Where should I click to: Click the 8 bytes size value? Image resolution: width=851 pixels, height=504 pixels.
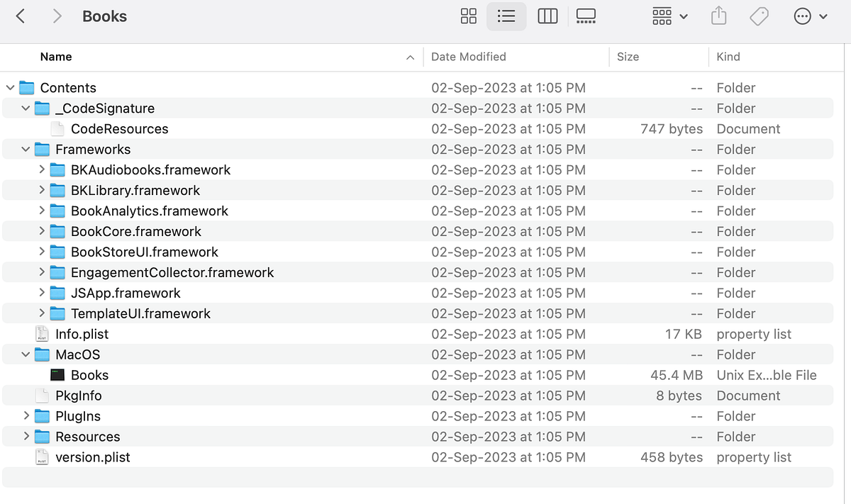[x=679, y=396]
